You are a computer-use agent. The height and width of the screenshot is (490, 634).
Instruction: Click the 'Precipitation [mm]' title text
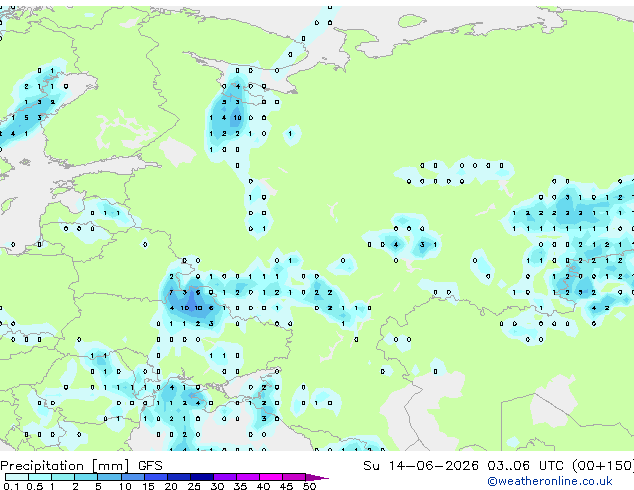pyautogui.click(x=65, y=466)
